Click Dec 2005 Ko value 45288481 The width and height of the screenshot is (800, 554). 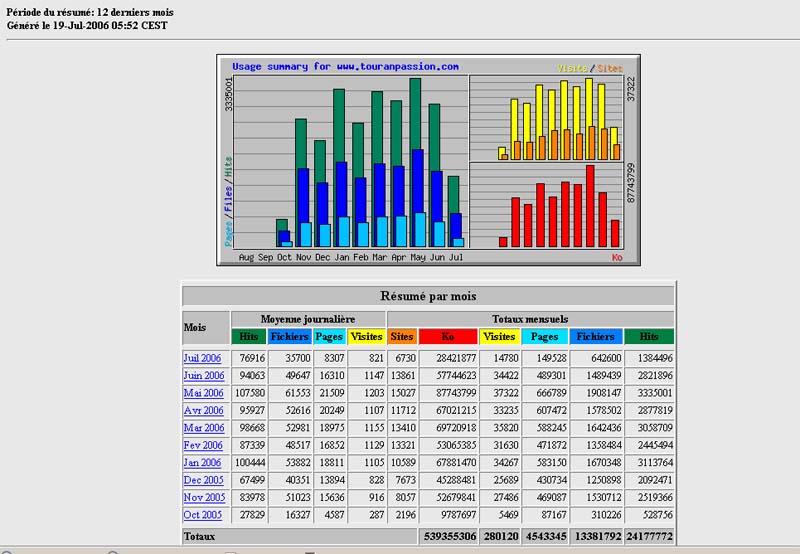(x=456, y=480)
